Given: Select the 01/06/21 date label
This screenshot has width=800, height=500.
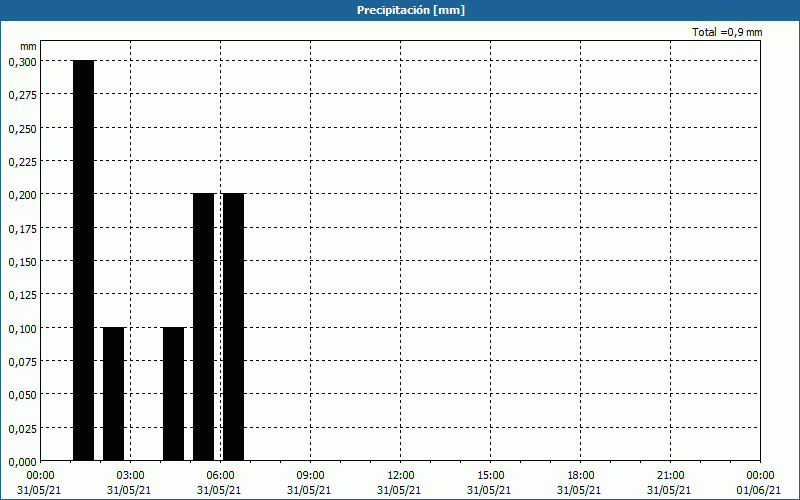Looking at the screenshot, I should point(759,490).
